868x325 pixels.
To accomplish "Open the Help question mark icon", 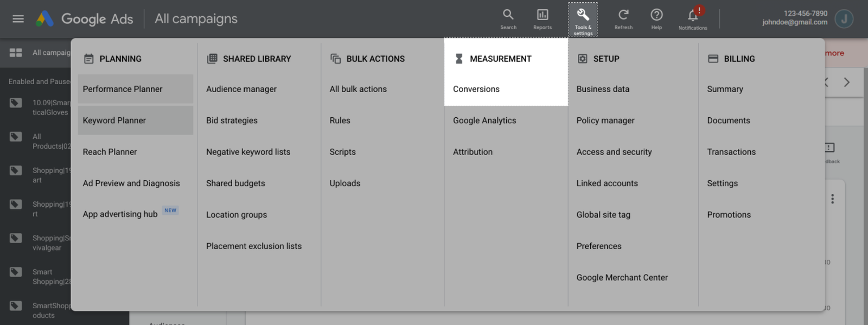I will click(656, 15).
